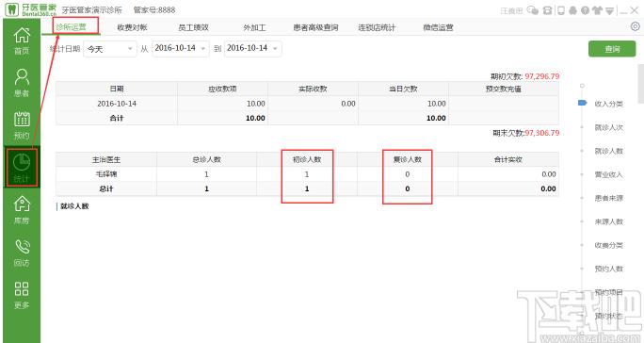Click the telephone icon in title bar
The image size is (644, 343).
tap(547, 10)
